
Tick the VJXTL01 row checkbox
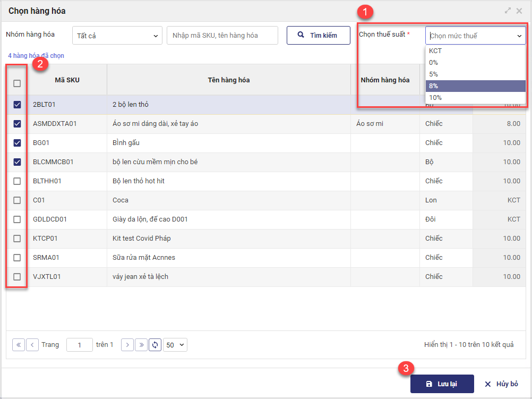17,277
